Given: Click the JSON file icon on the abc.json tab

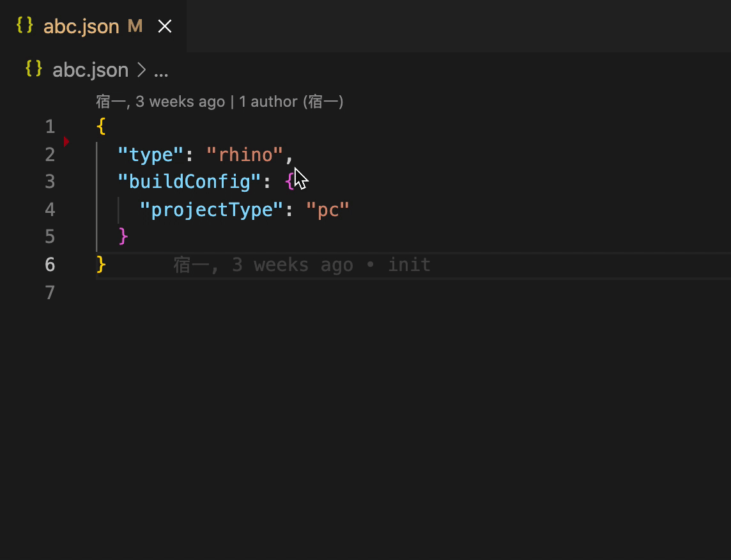Looking at the screenshot, I should [x=25, y=26].
